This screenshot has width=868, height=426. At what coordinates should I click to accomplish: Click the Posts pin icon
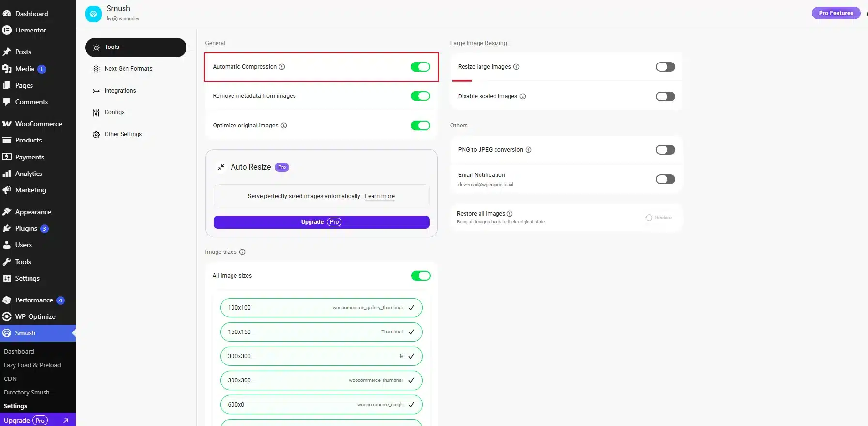(x=7, y=52)
